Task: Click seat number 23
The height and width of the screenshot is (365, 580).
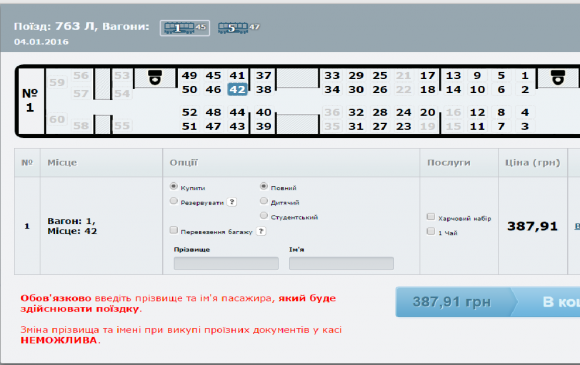Action: coord(404,126)
